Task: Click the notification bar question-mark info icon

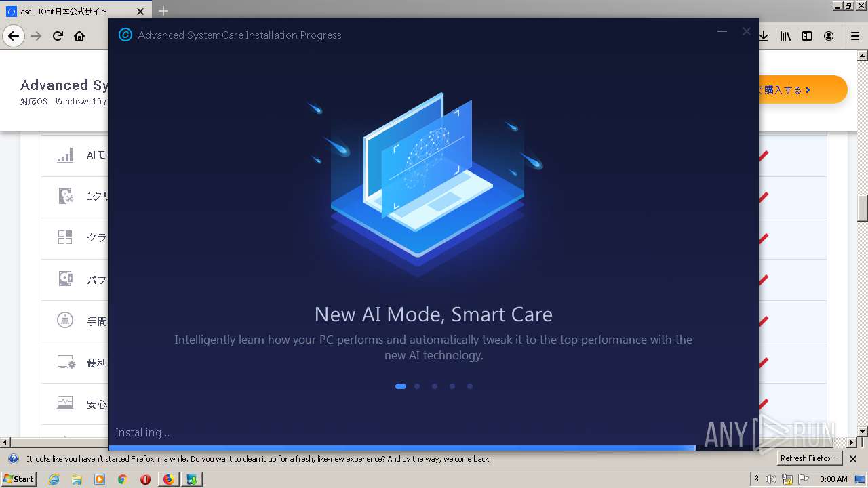Action: coord(13,459)
